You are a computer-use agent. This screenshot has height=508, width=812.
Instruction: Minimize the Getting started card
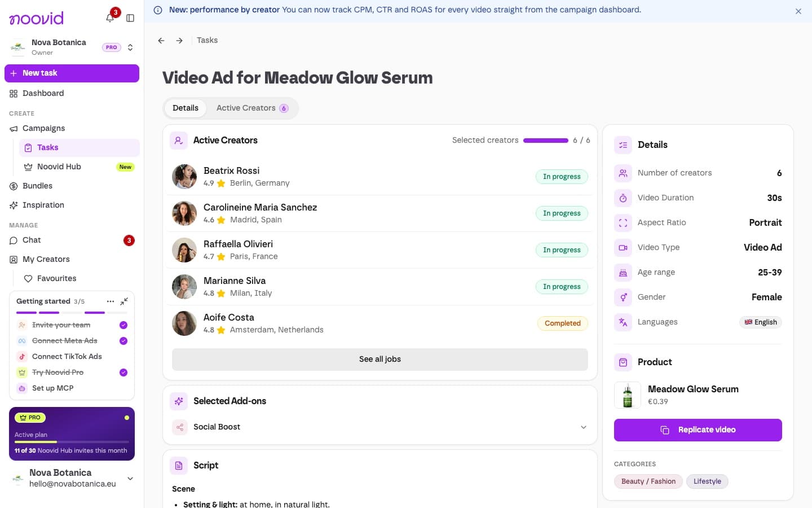coord(124,301)
